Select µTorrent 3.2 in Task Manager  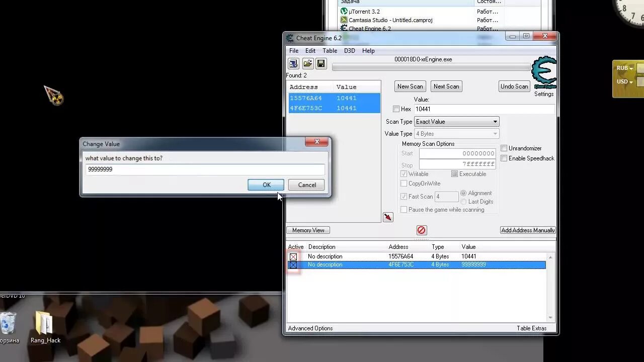click(x=365, y=12)
